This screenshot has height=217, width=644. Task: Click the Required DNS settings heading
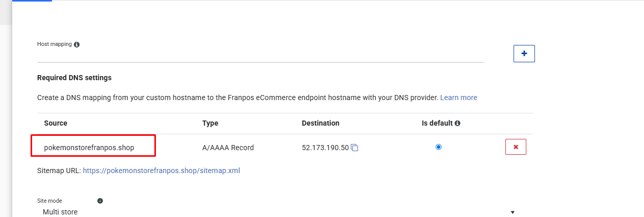pos(74,78)
